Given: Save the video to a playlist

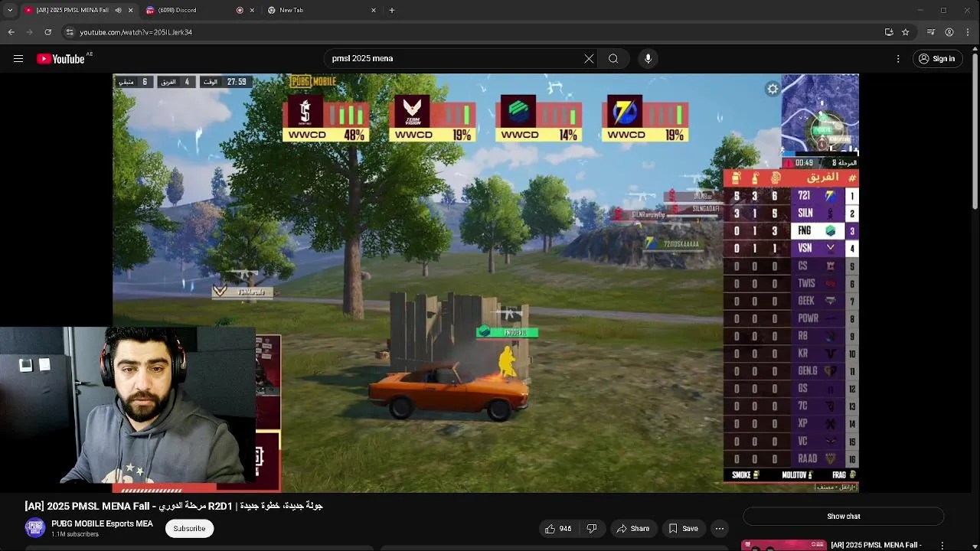Looking at the screenshot, I should 683,529.
